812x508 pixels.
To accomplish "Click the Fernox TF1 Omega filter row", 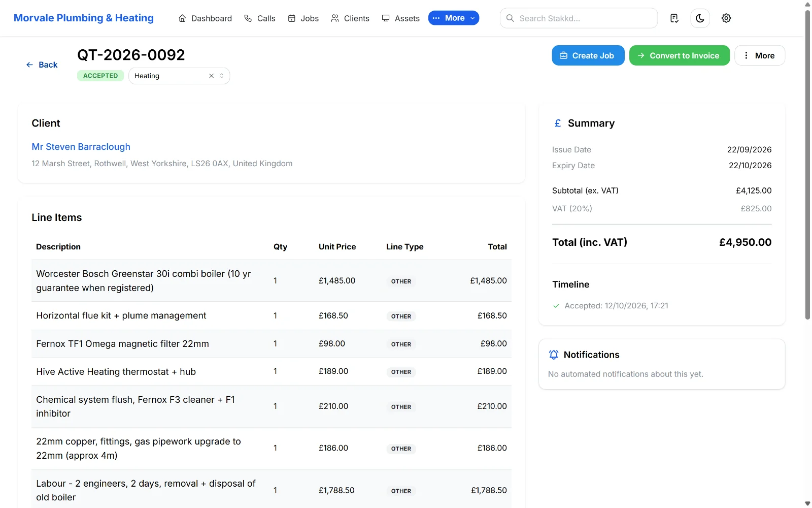I will [x=272, y=344].
